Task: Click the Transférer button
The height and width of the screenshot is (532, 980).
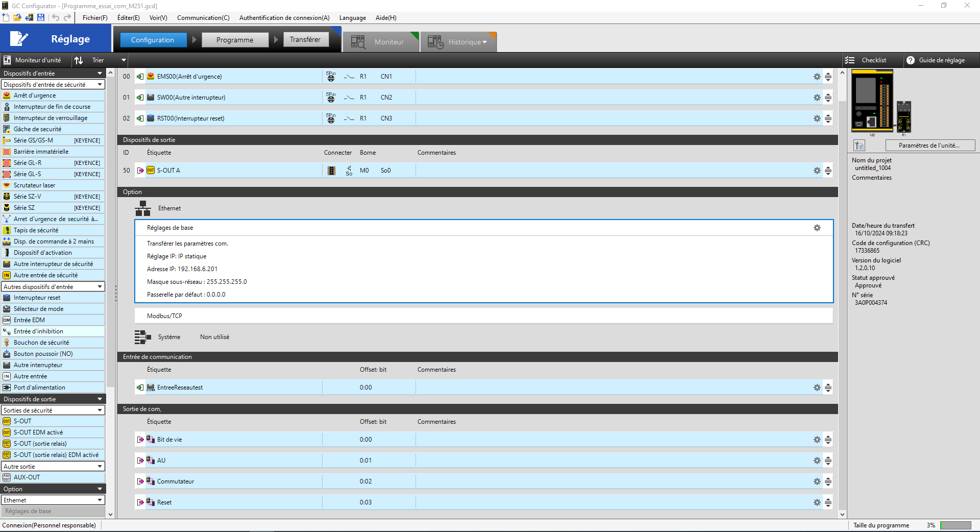Action: [x=305, y=40]
